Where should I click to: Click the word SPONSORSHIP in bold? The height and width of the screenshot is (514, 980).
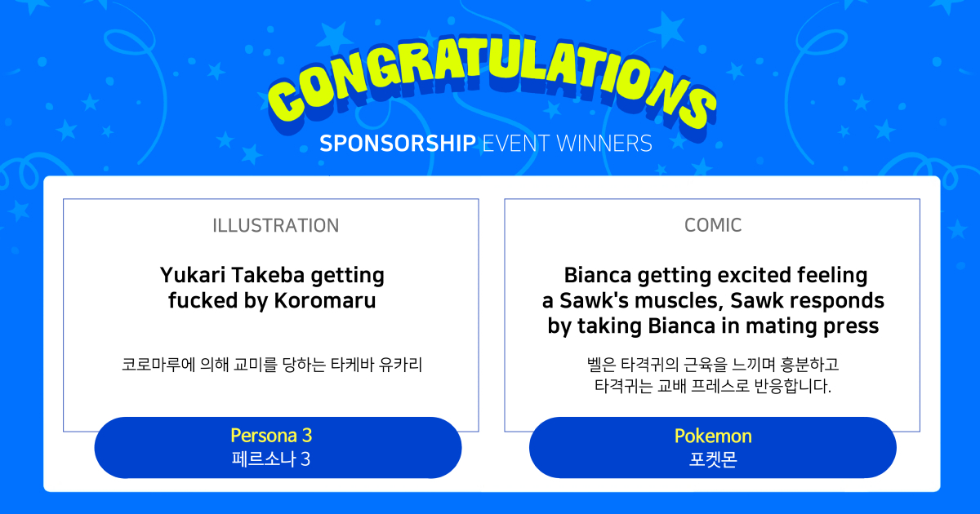(397, 144)
